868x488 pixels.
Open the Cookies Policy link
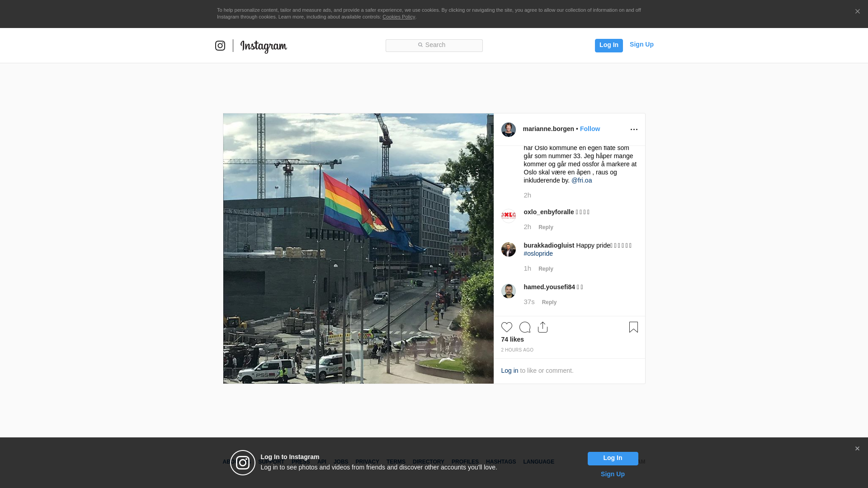pos(399,17)
